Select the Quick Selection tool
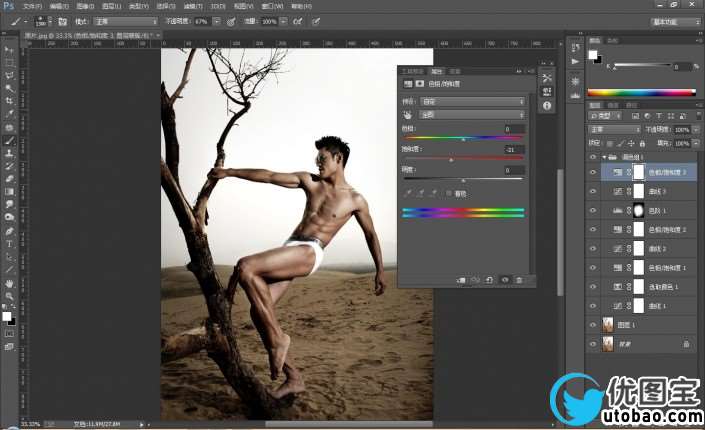705x430 pixels. point(9,88)
